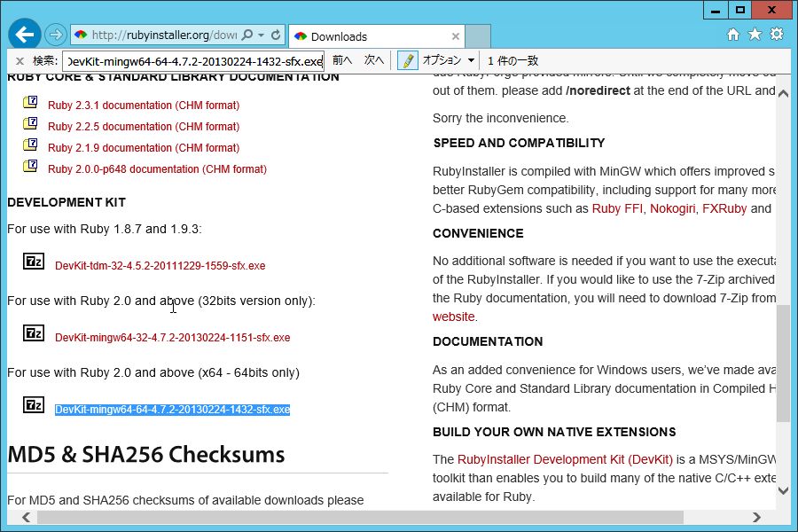Refresh the page with the reload icon
The height and width of the screenshot is (532, 798).
tap(276, 35)
